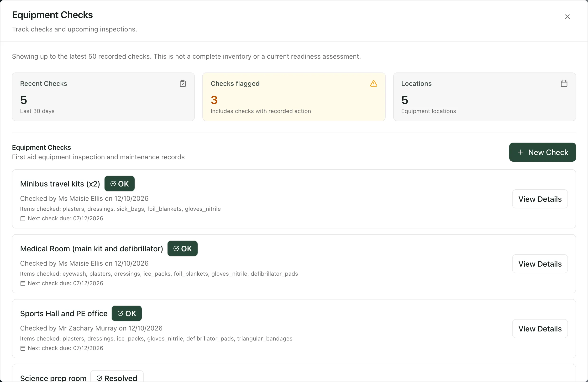Click the Science prep room title
Viewport: 588px width, 382px height.
[x=53, y=378]
